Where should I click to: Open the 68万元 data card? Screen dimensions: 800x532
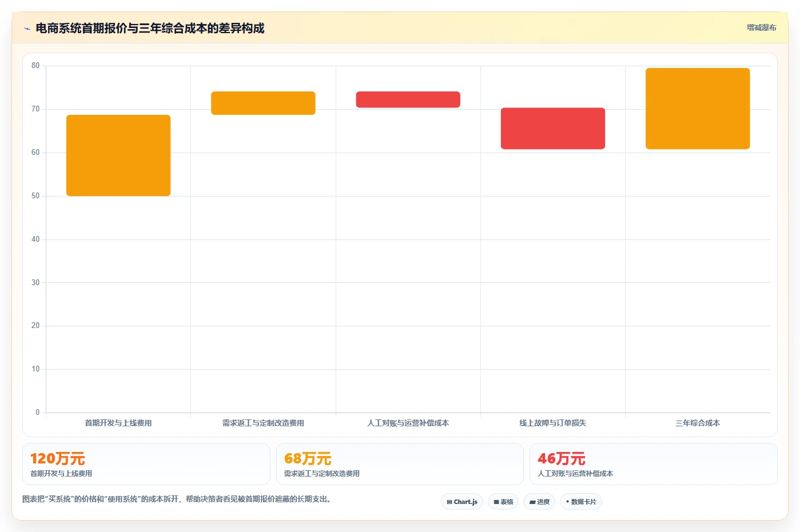(x=400, y=464)
